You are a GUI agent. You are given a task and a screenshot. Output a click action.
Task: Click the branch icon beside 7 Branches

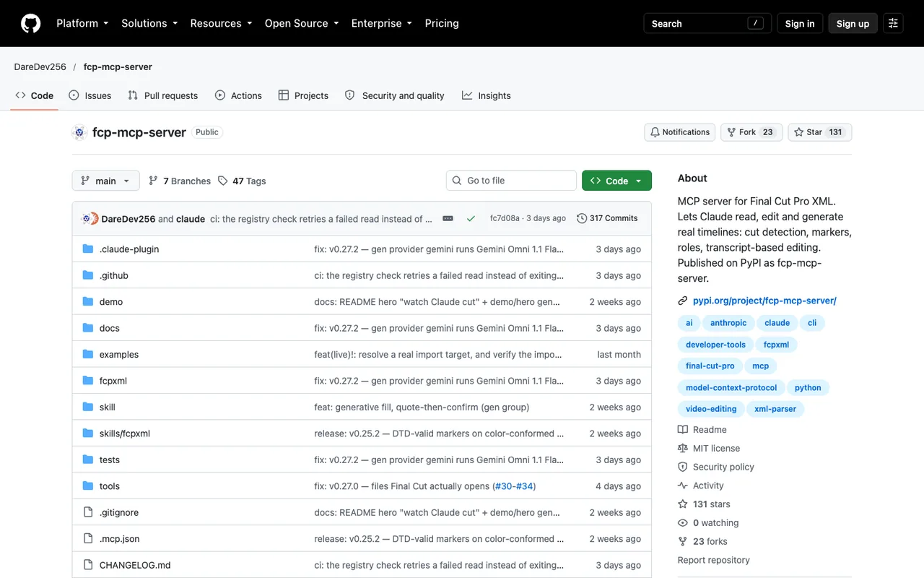[153, 181]
